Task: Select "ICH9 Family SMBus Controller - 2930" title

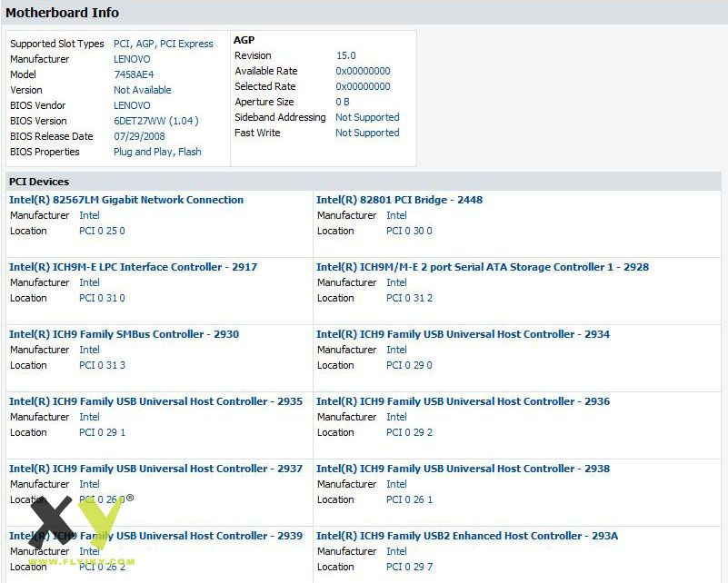Action: pyautogui.click(x=124, y=334)
